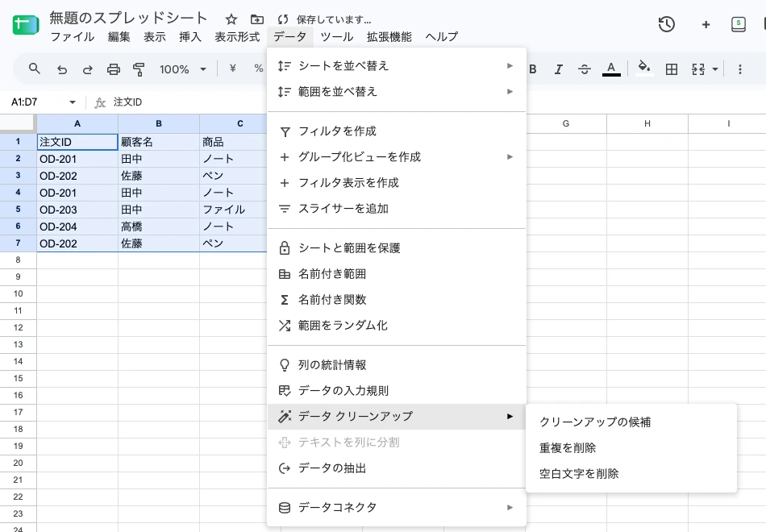The image size is (766, 532).
Task: Select the paint format roller icon
Action: [x=139, y=69]
